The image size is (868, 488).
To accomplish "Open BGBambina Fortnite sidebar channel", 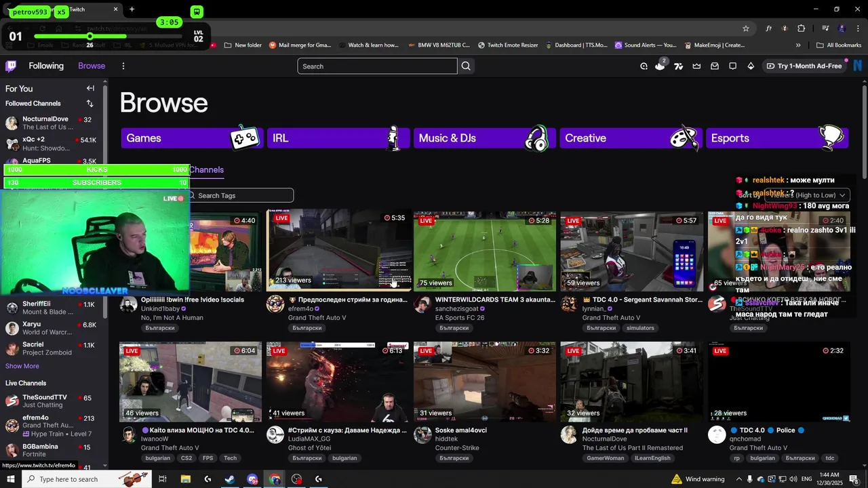I will [52, 450].
